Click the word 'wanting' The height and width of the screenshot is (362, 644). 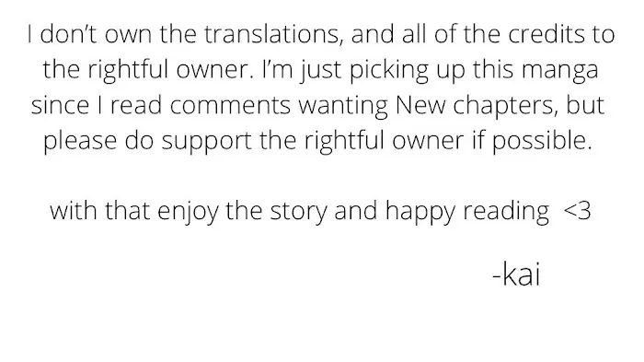pyautogui.click(x=343, y=106)
